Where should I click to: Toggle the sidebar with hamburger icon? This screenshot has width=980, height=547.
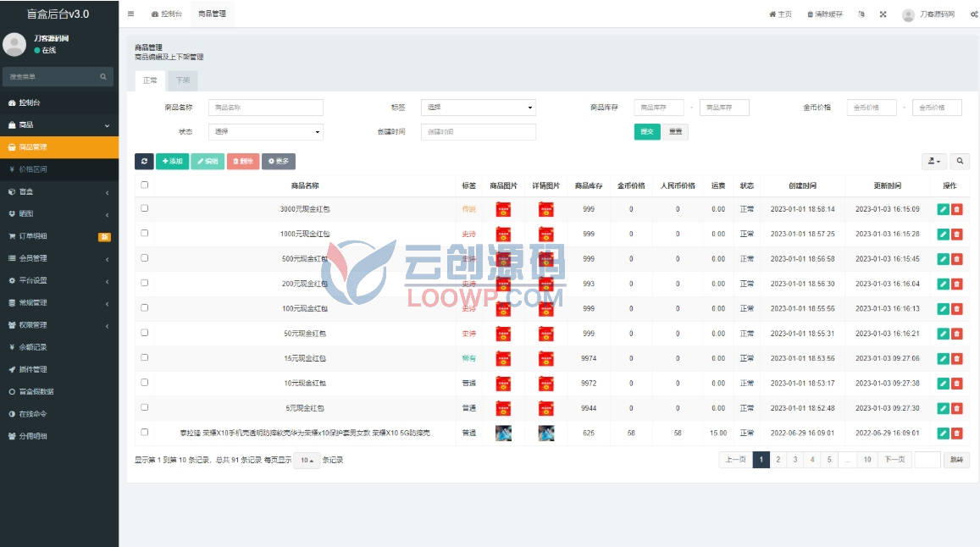(130, 14)
